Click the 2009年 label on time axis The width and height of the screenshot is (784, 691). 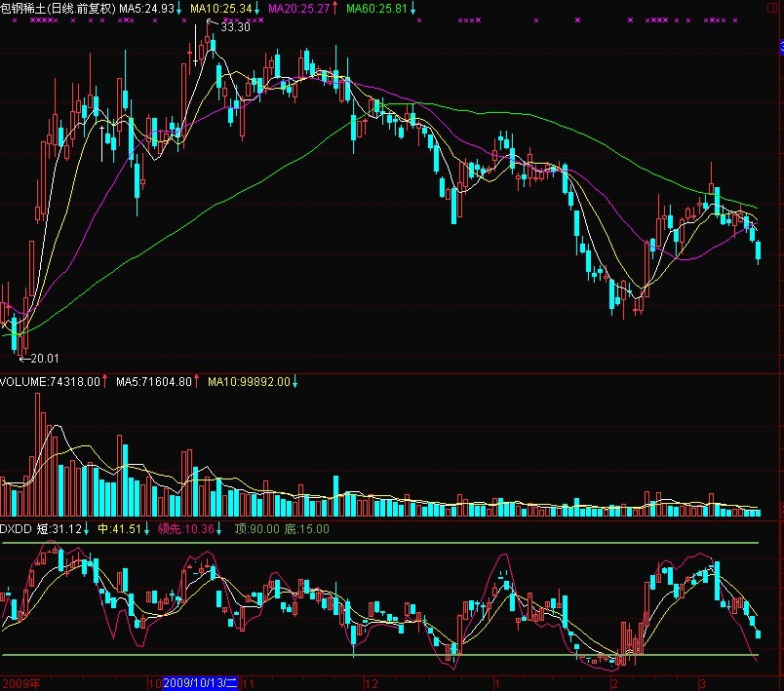[x=21, y=683]
